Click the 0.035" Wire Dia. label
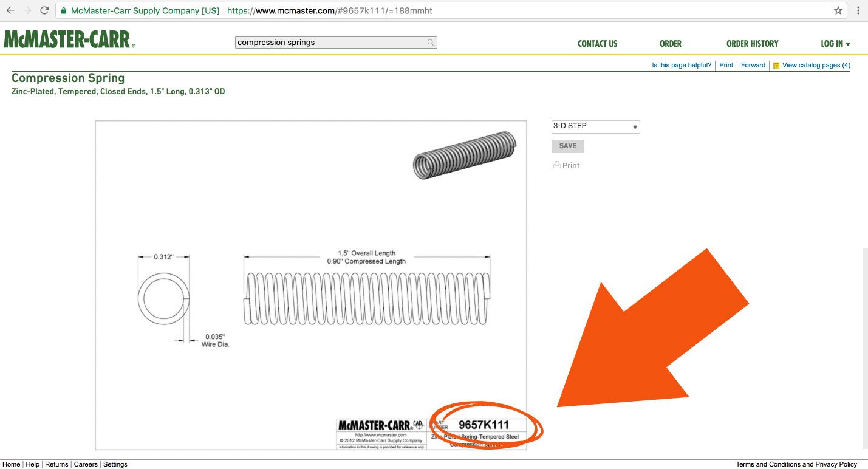 coord(215,340)
